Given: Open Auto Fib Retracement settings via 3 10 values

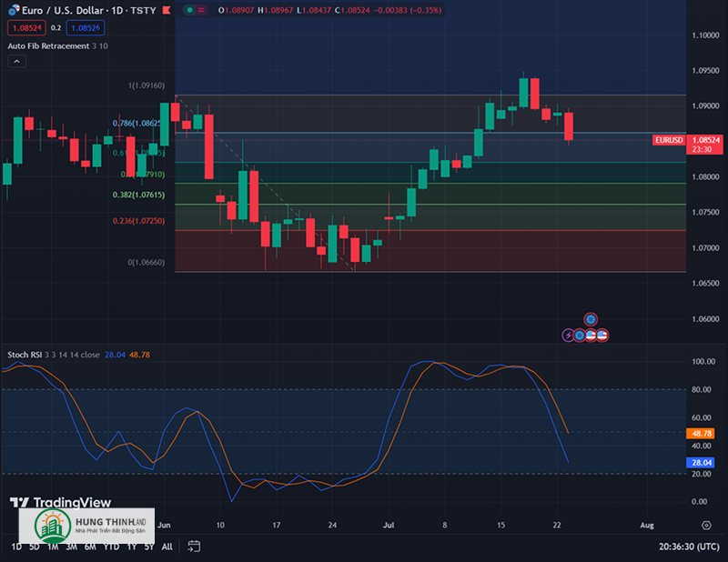Looking at the screenshot, I should click(x=98, y=45).
